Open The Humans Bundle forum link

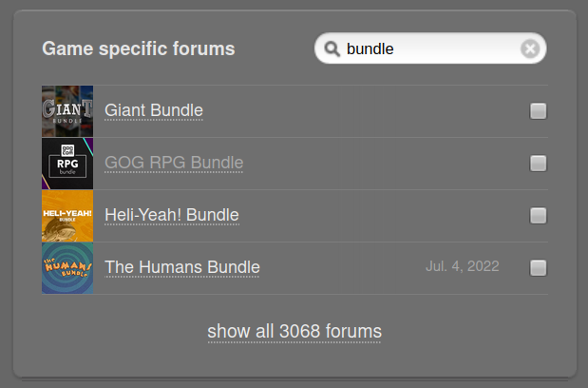pos(182,267)
